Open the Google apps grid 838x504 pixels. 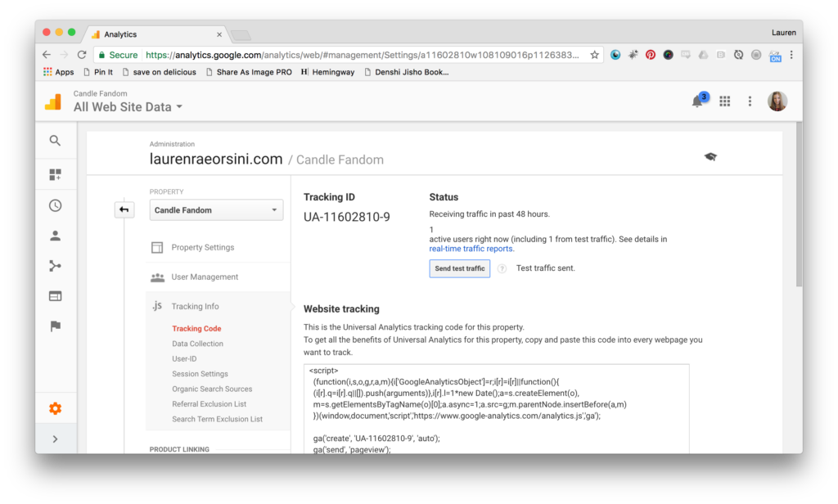725,101
